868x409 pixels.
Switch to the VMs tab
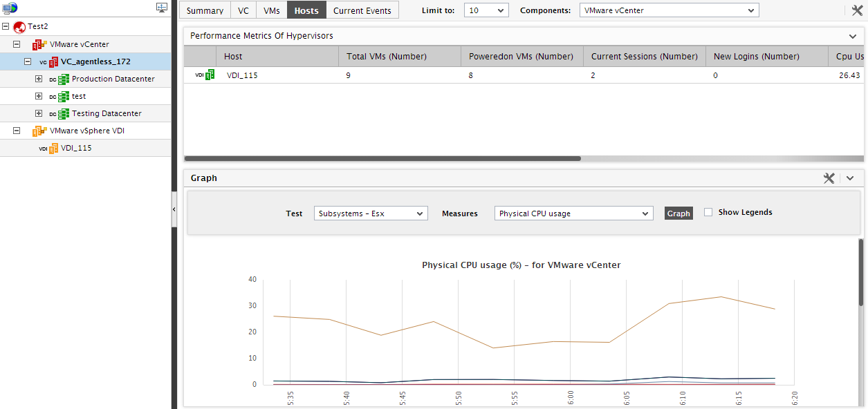[x=272, y=10]
